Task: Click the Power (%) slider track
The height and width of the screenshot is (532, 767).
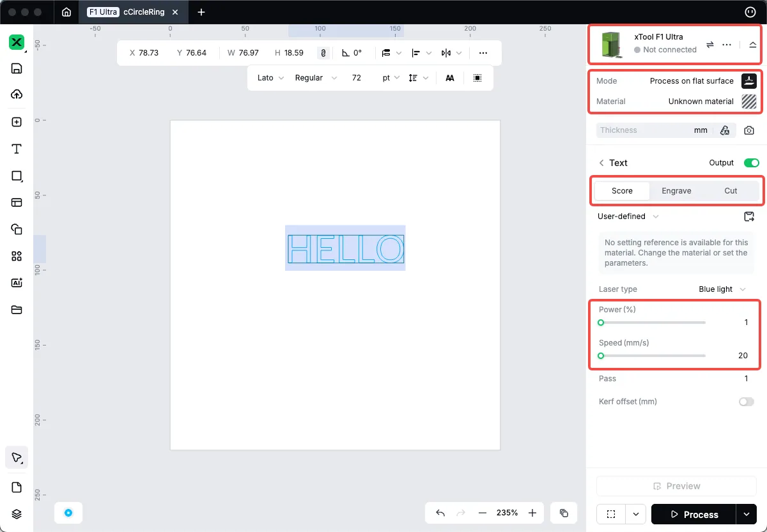Action: [x=652, y=323]
